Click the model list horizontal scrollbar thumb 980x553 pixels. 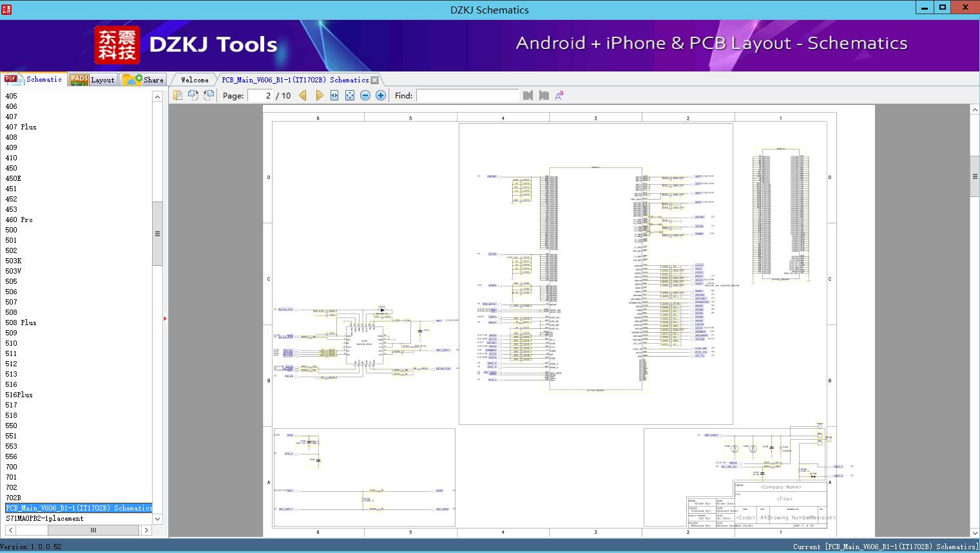click(x=93, y=530)
